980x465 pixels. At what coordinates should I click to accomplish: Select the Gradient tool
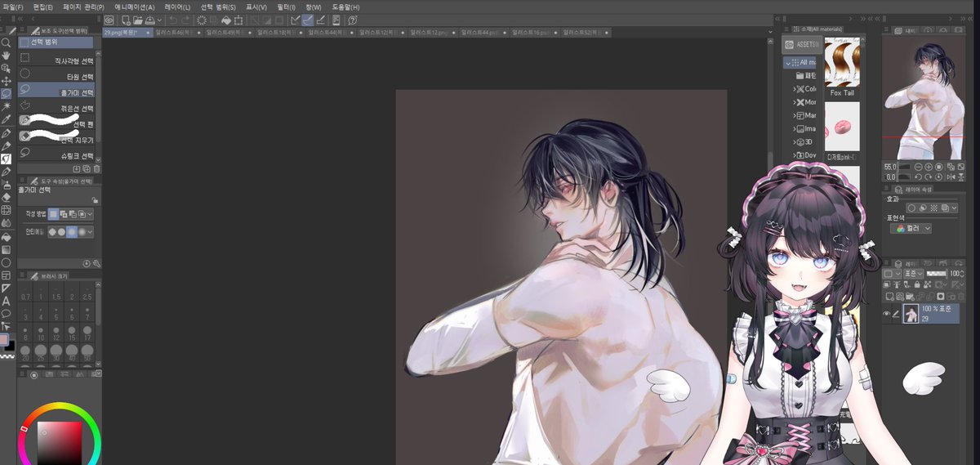(6, 249)
